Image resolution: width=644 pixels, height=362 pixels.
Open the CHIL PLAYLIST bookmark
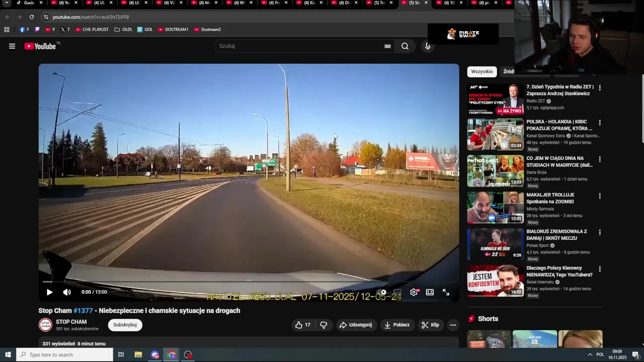(x=92, y=30)
